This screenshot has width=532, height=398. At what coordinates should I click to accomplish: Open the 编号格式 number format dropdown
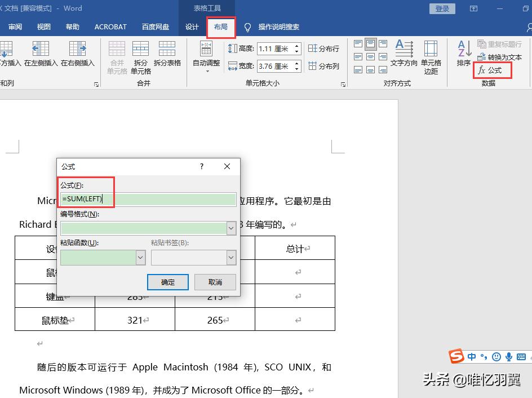230,227
